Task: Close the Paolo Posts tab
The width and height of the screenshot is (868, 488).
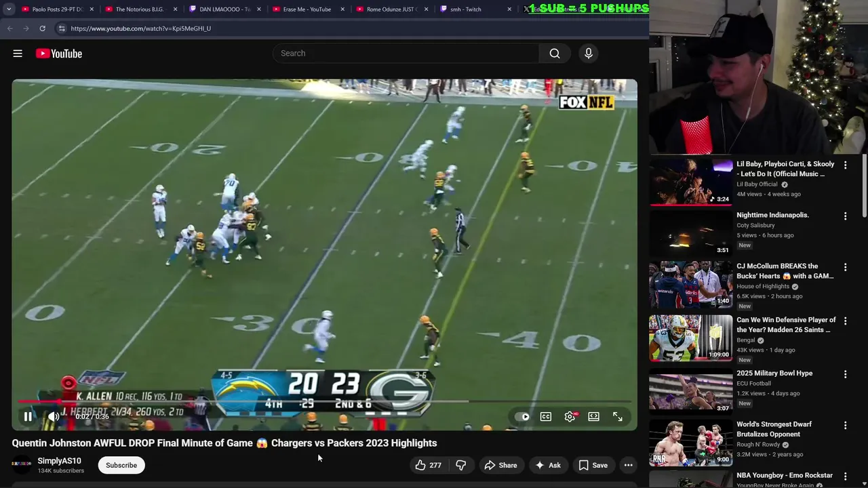Action: pos(92,9)
